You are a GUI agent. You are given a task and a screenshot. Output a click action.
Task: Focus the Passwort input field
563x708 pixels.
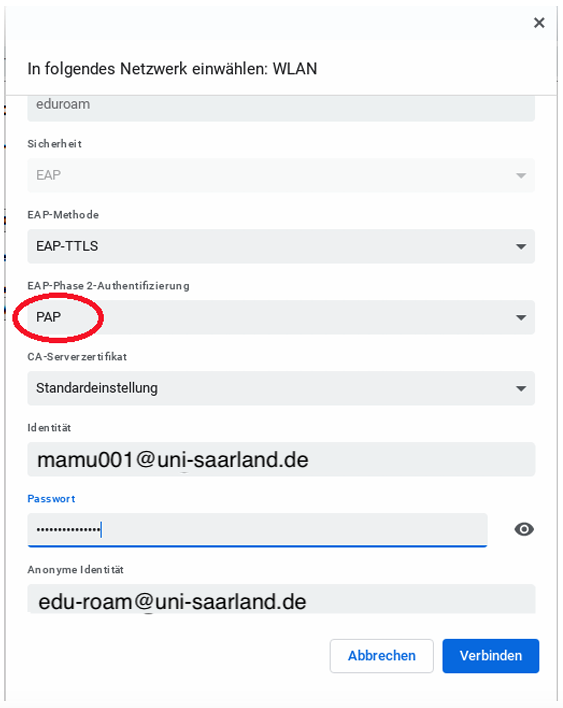coord(257,530)
